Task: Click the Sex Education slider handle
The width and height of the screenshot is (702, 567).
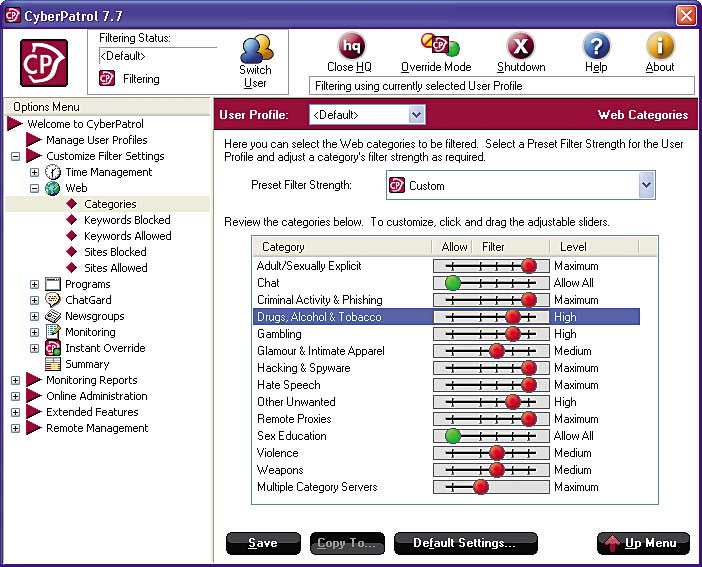Action: pyautogui.click(x=453, y=436)
